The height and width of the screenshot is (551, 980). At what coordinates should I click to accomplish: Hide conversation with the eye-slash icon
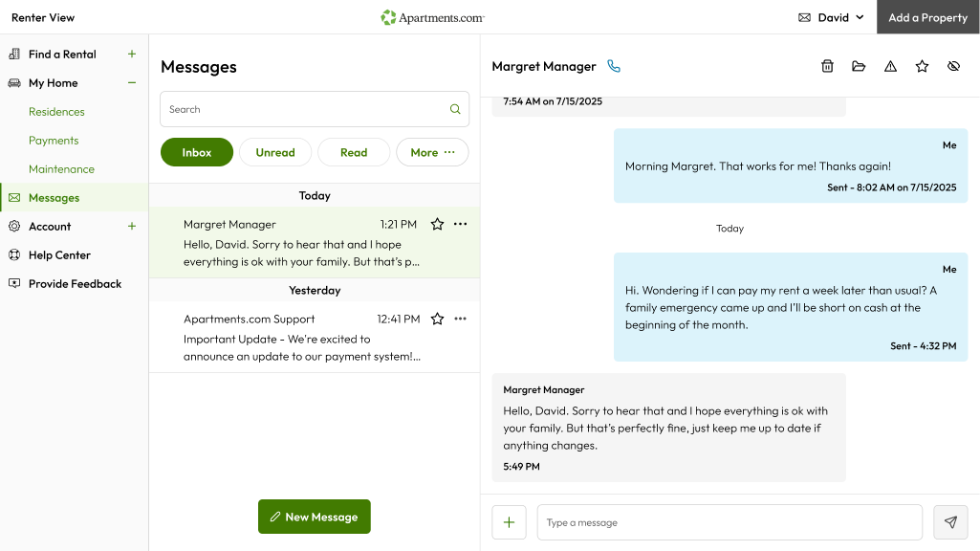tap(953, 66)
